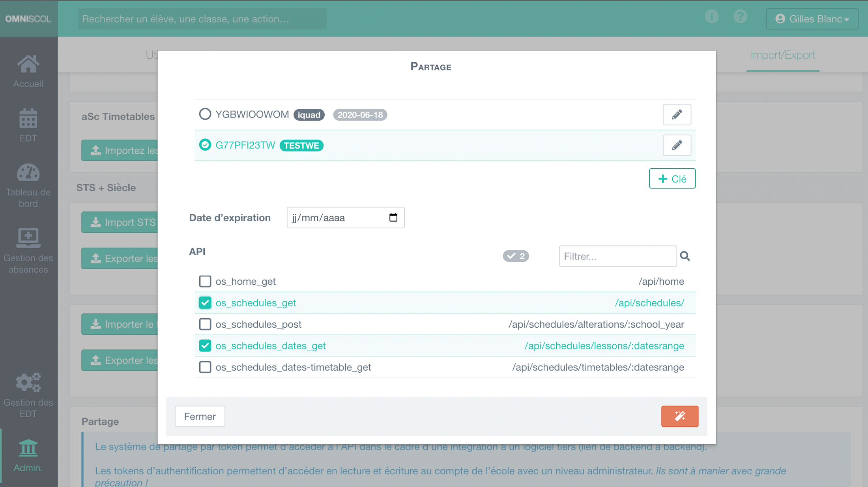
Task: Open the EDT calendar section from sidebar
Action: 28,118
